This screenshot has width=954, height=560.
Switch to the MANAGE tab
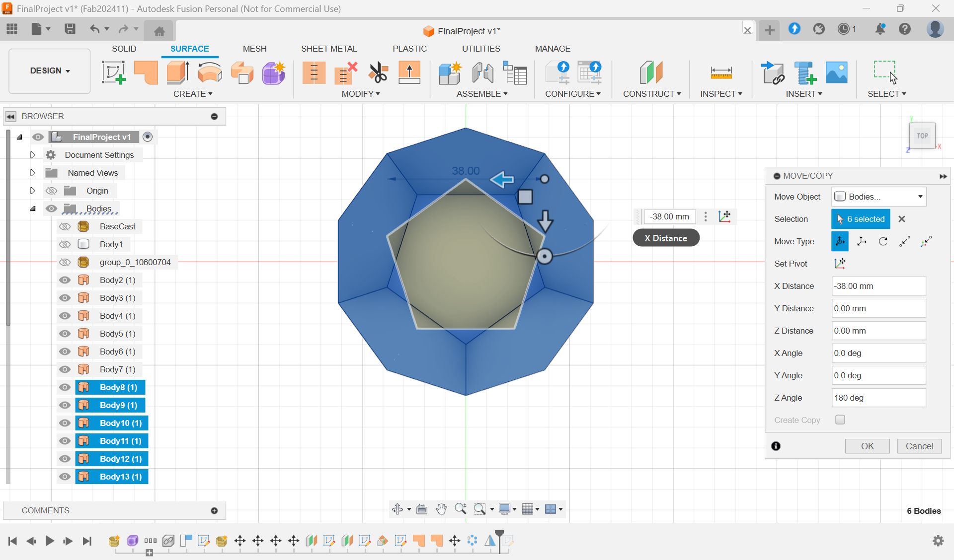point(553,49)
